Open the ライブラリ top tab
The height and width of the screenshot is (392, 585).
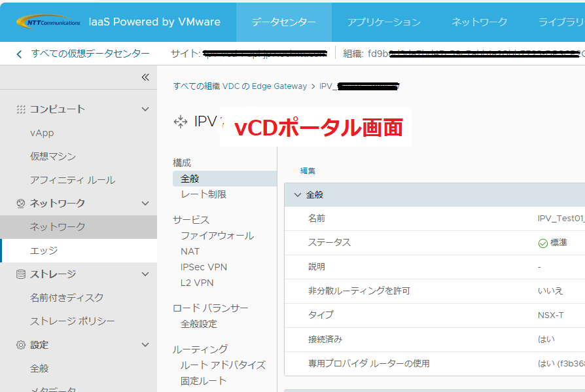(561, 22)
